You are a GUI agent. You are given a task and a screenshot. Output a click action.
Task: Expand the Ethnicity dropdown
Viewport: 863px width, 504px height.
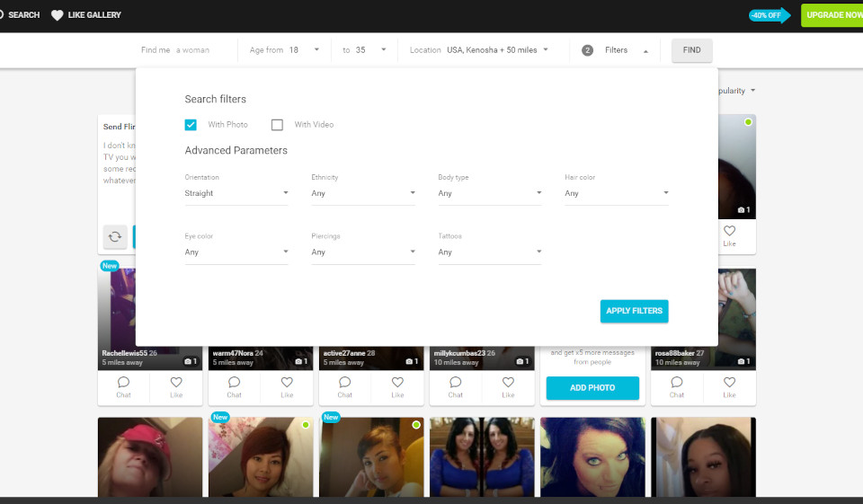click(x=362, y=193)
